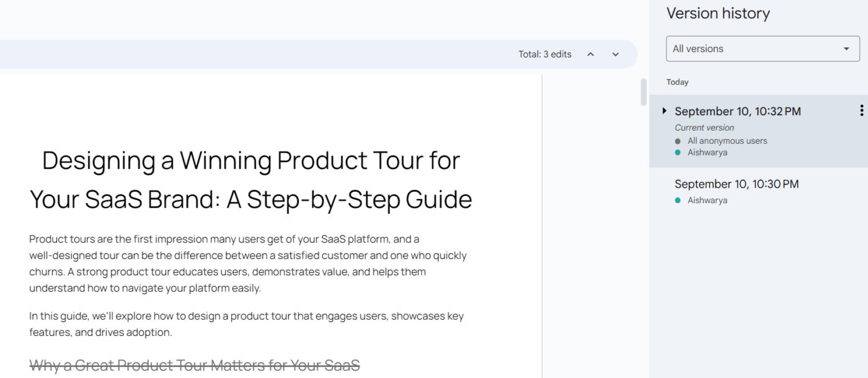Click the teal dot under the 10:30 PM version
868x378 pixels.
(678, 201)
